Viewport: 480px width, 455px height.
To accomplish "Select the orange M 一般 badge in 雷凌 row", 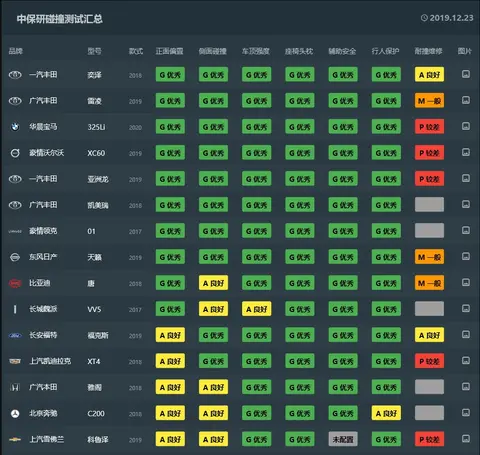I will tap(429, 101).
